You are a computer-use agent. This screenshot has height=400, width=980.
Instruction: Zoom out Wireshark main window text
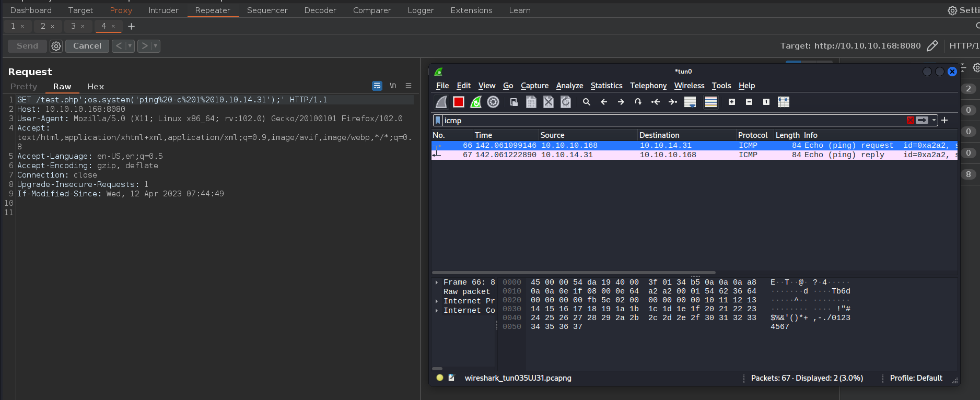749,102
